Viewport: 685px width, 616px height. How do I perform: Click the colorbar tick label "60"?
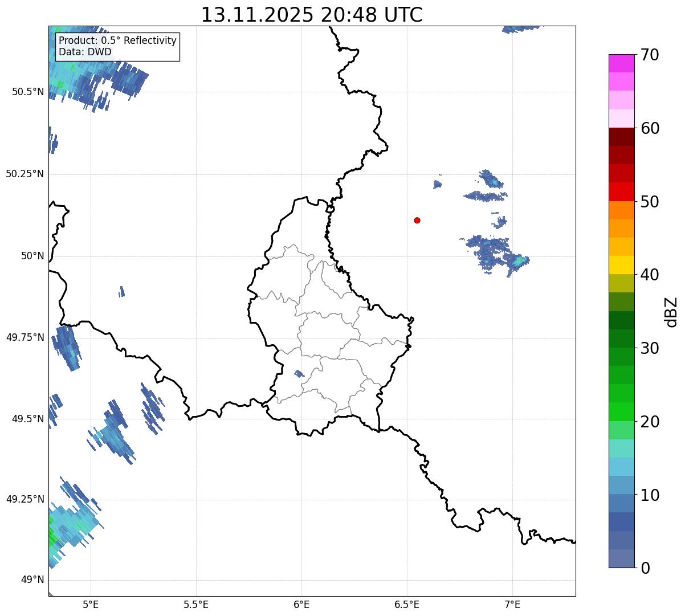(x=650, y=128)
